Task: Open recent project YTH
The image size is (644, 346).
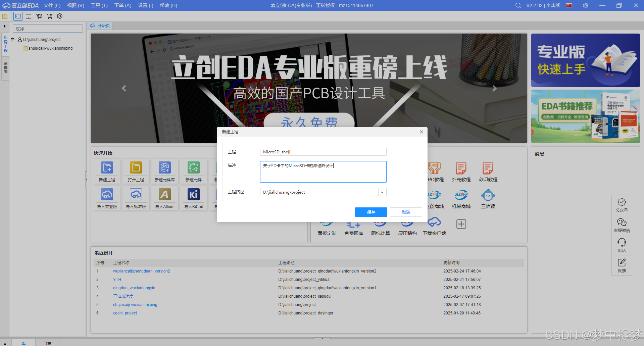Action: tap(117, 280)
